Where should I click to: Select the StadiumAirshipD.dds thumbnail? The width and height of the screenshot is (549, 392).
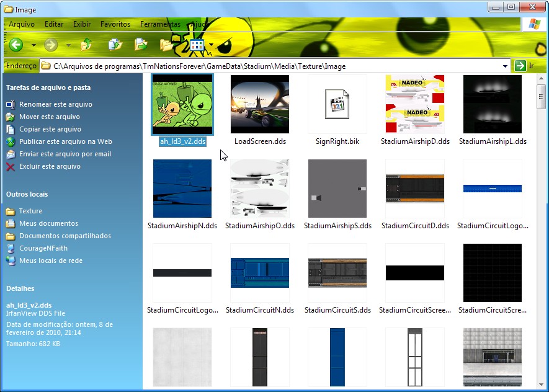(x=415, y=104)
